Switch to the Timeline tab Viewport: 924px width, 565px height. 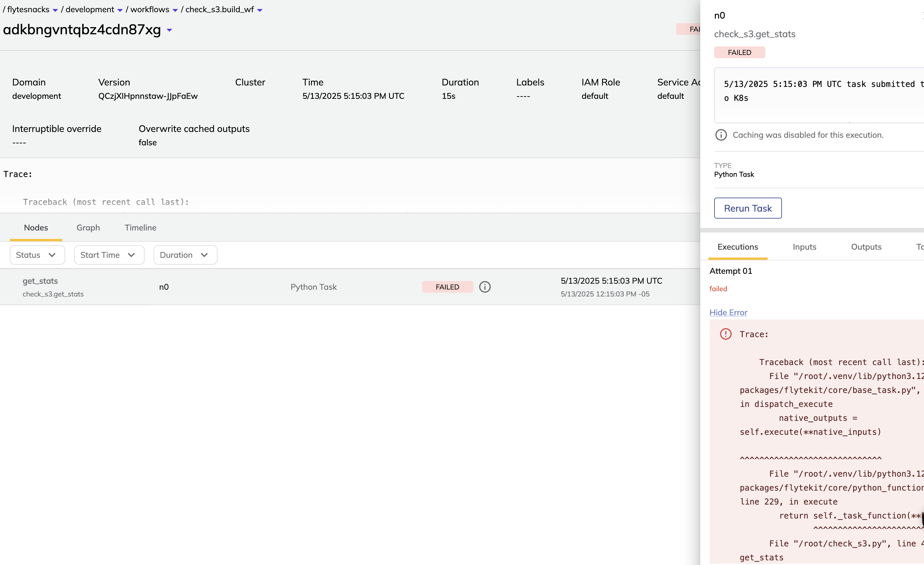(x=140, y=227)
